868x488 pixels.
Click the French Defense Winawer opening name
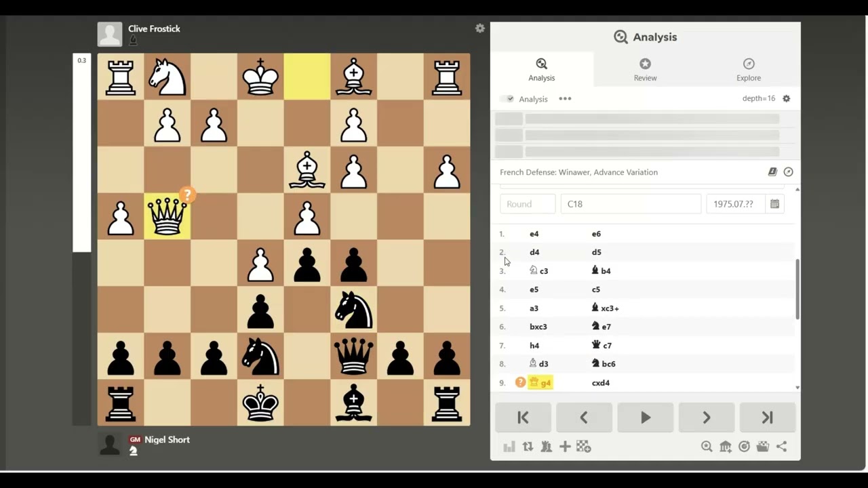578,172
